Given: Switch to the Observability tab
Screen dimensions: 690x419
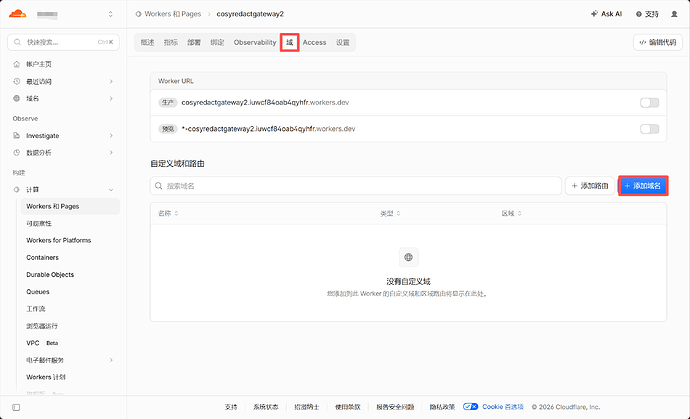Looking at the screenshot, I should click(255, 42).
